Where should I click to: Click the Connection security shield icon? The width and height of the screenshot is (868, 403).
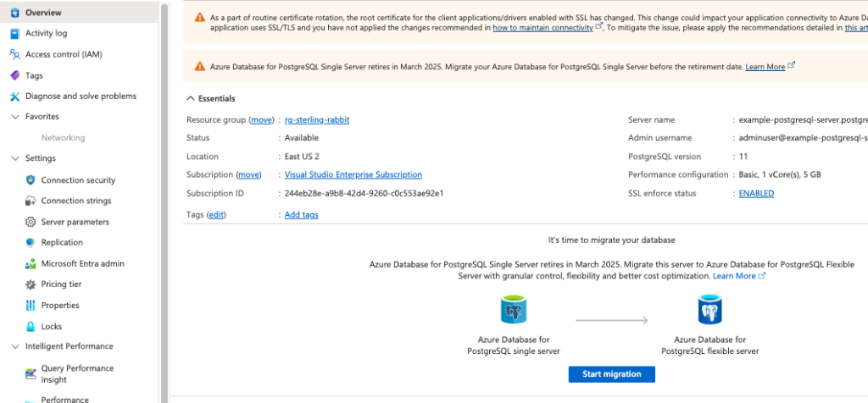[31, 180]
